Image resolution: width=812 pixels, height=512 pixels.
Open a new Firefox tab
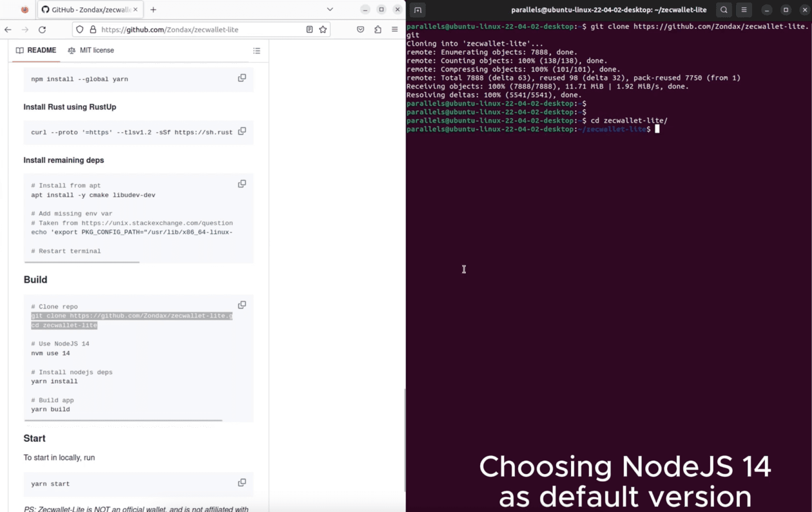(153, 10)
